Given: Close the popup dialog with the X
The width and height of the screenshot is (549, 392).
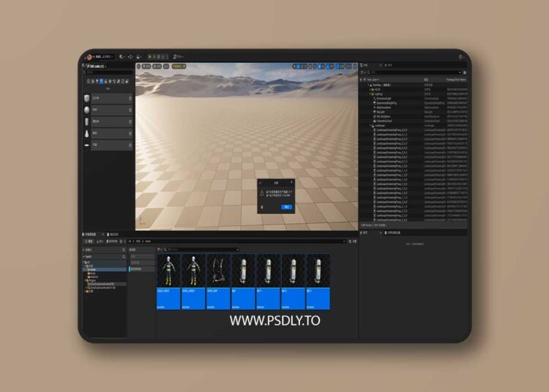Looking at the screenshot, I should click(x=292, y=182).
